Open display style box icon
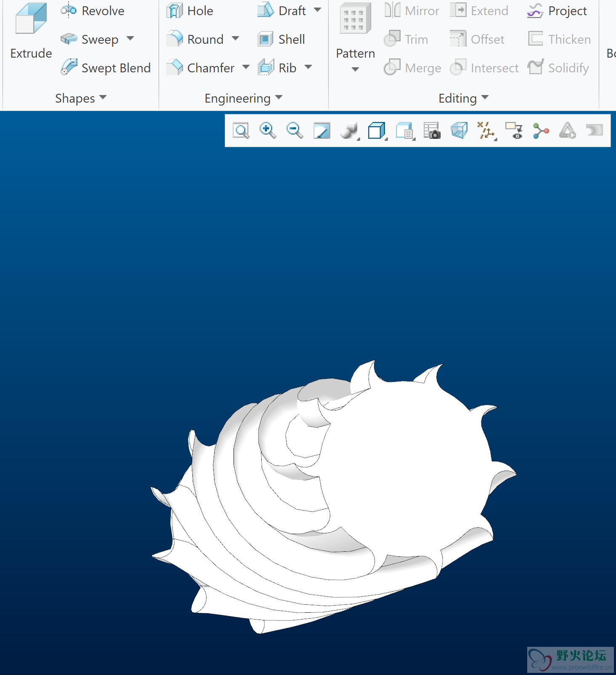616x675 pixels. point(377,131)
